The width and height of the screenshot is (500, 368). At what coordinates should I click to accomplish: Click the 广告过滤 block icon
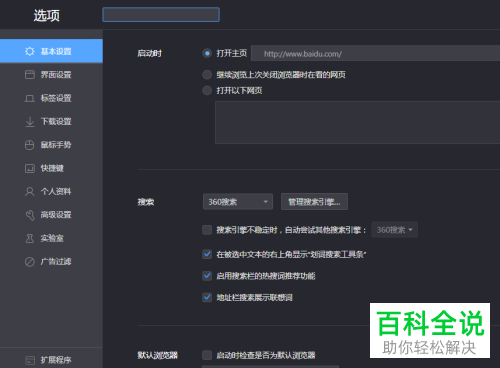[x=30, y=262]
